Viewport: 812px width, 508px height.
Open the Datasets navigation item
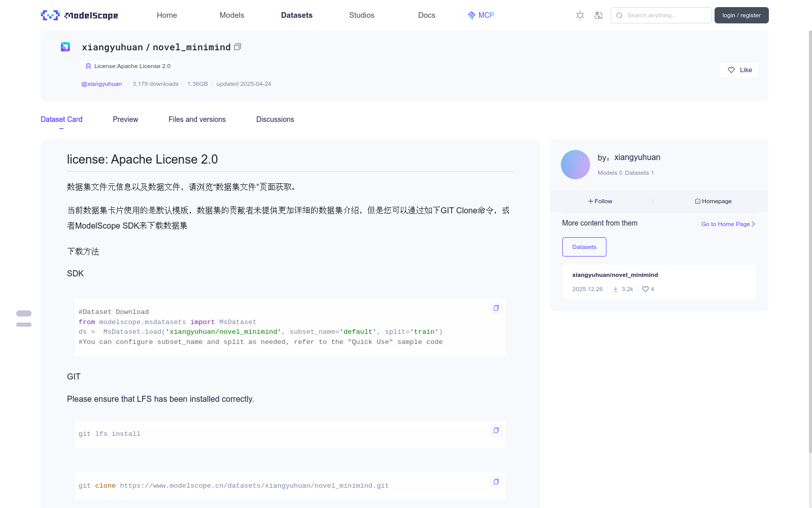click(x=297, y=15)
